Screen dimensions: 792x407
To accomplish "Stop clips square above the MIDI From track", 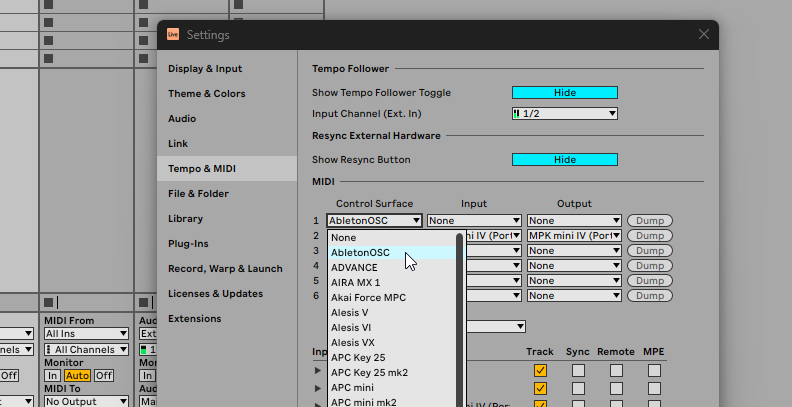I will pos(48,302).
